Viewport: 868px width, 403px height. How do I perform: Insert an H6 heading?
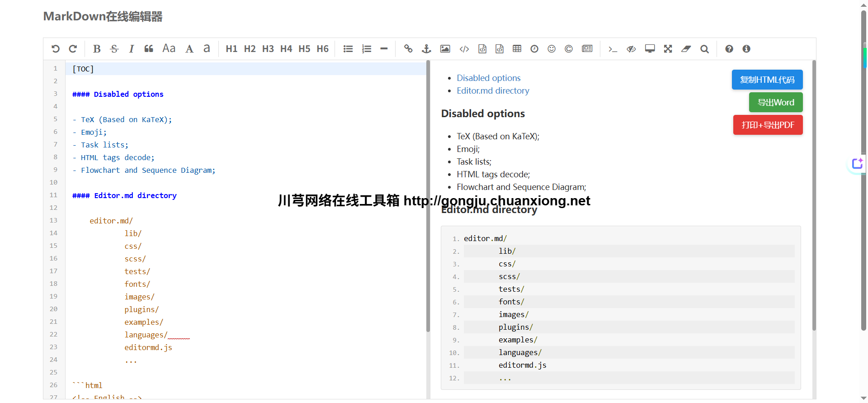(323, 49)
